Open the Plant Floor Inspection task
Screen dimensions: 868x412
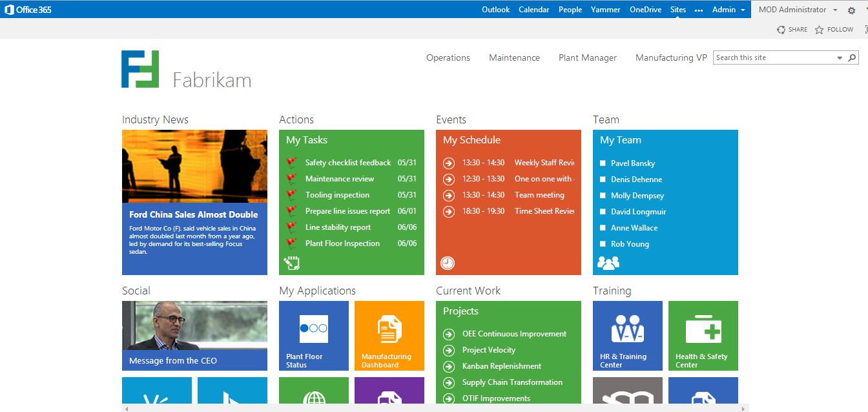342,243
